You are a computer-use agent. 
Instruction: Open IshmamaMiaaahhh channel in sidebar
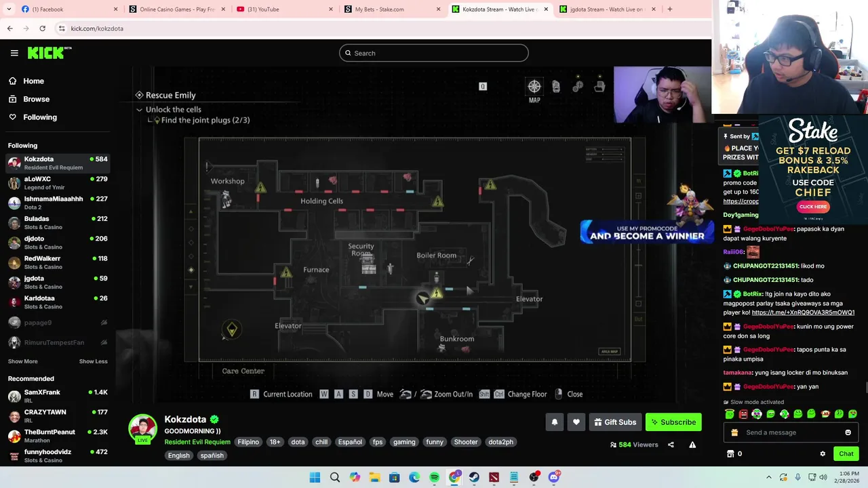[58, 203]
